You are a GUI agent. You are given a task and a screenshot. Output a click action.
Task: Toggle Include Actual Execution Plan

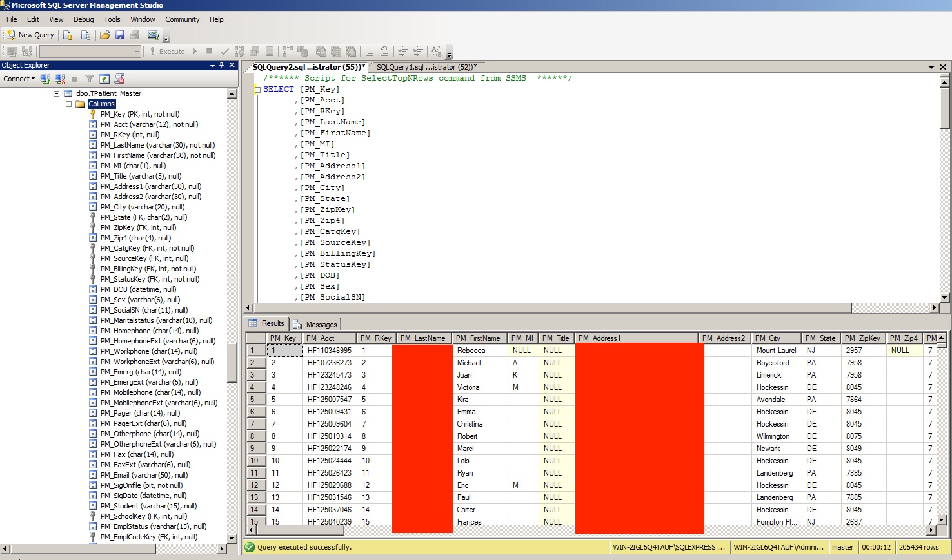[287, 51]
